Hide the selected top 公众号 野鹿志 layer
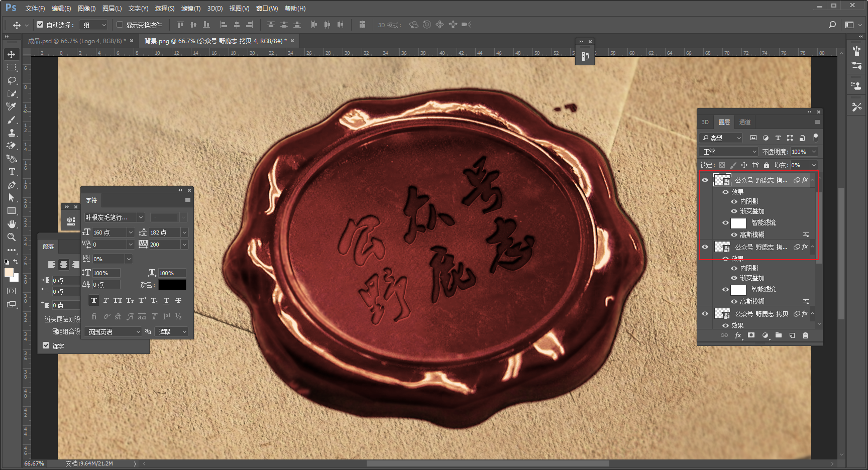Image resolution: width=868 pixels, height=470 pixels. click(x=705, y=180)
